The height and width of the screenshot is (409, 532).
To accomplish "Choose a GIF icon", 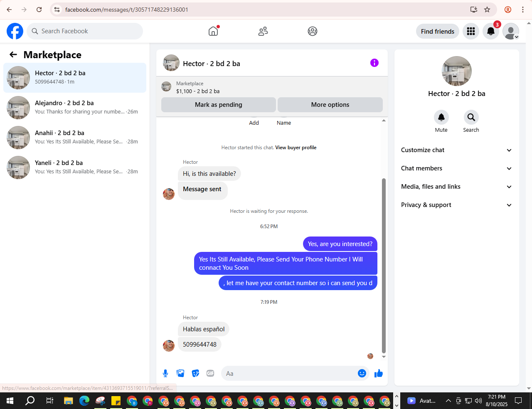I will [210, 373].
